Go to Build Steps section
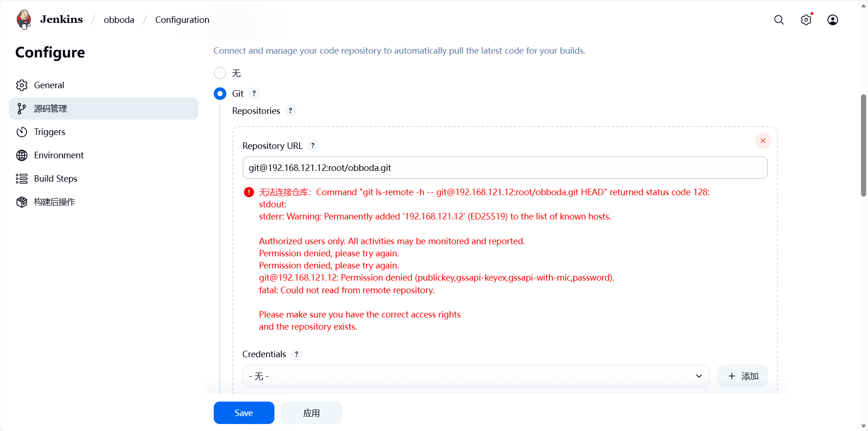 pos(104,178)
